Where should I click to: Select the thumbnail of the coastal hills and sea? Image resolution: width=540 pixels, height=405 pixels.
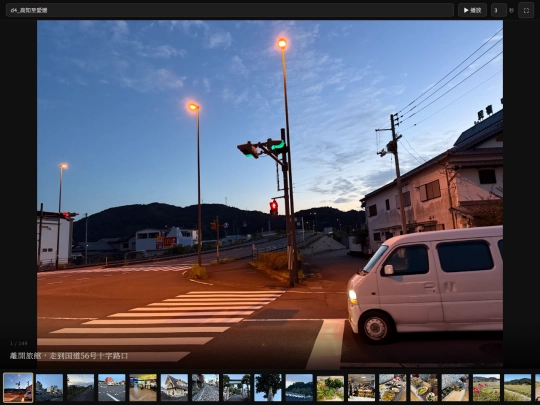click(x=299, y=387)
